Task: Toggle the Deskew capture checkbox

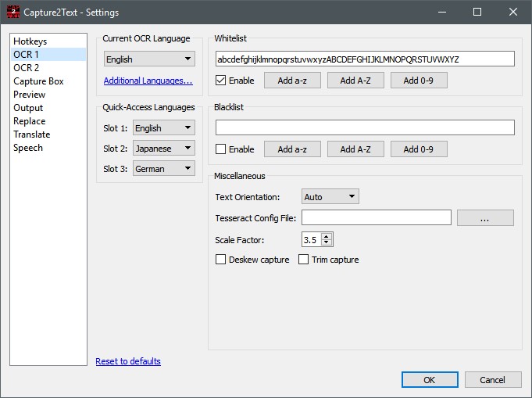Action: click(221, 260)
